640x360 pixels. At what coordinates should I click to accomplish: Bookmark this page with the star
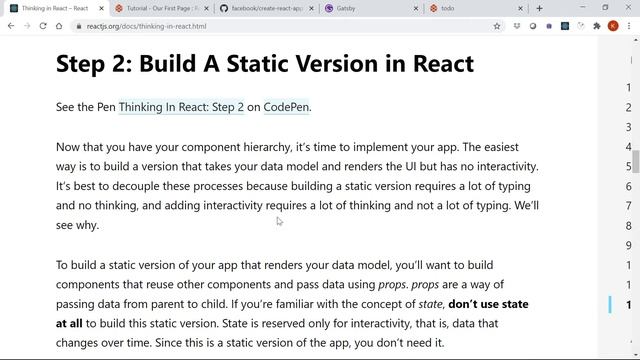497,26
